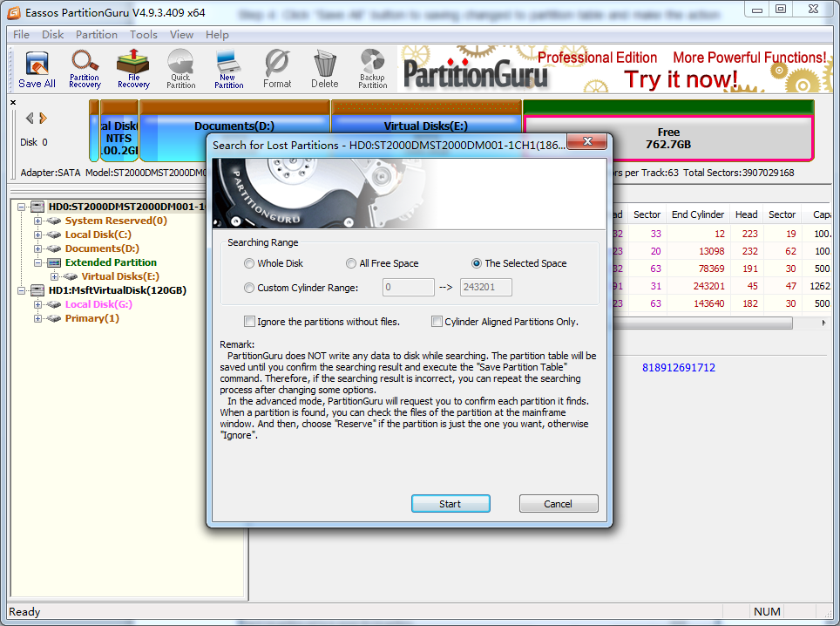Viewport: 840px width, 626px height.
Task: Click the Delete partition icon
Action: coord(325,70)
